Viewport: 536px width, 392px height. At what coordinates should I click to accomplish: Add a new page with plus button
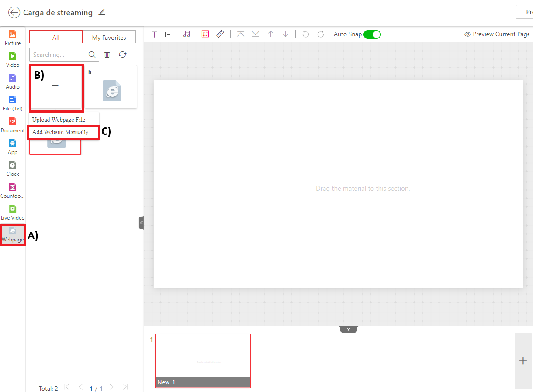(x=523, y=361)
